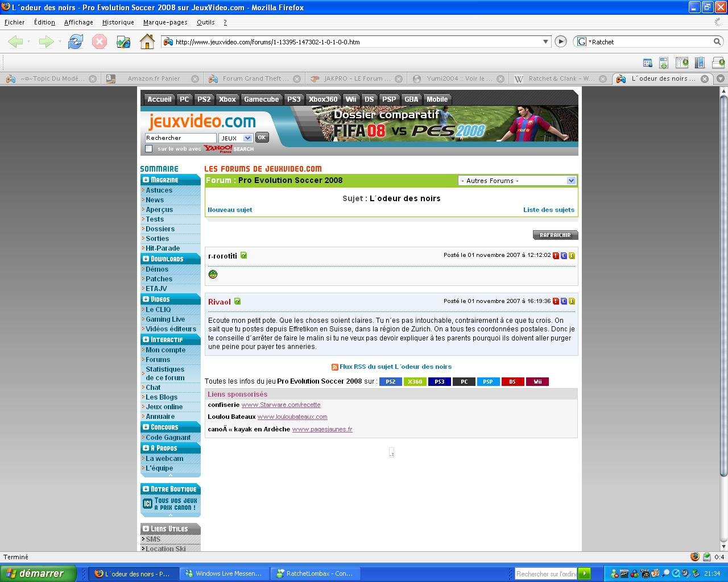Switch to the JAKPRO - LE Forum tab
Viewport: 728px width, 582px height.
357,79
